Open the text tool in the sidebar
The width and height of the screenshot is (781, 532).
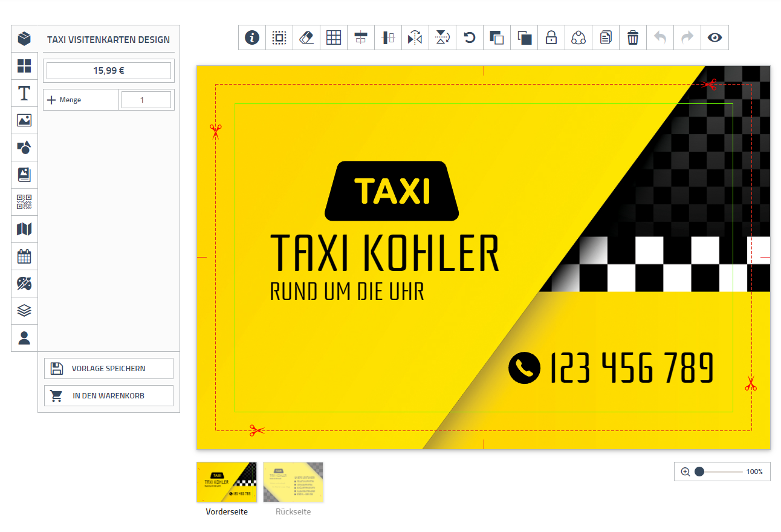click(x=24, y=93)
